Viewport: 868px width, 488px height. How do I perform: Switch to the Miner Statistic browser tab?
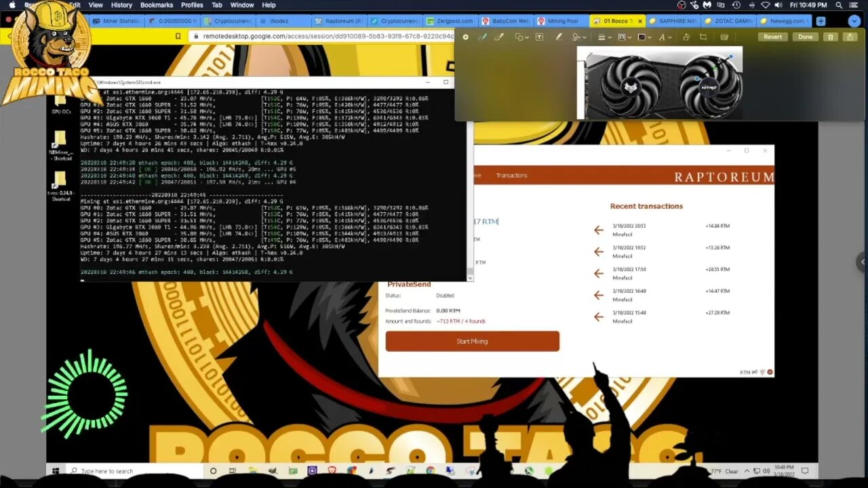tap(117, 21)
